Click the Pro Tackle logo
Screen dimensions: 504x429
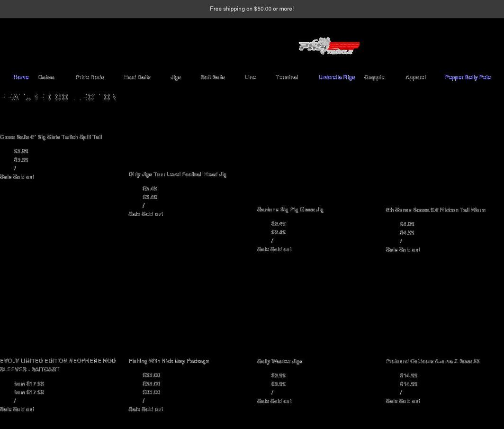pos(329,46)
